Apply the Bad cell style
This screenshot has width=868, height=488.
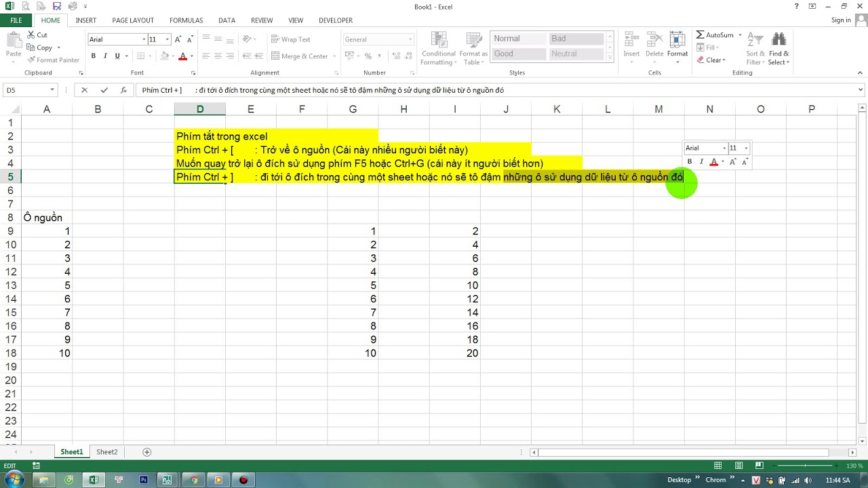tap(576, 39)
